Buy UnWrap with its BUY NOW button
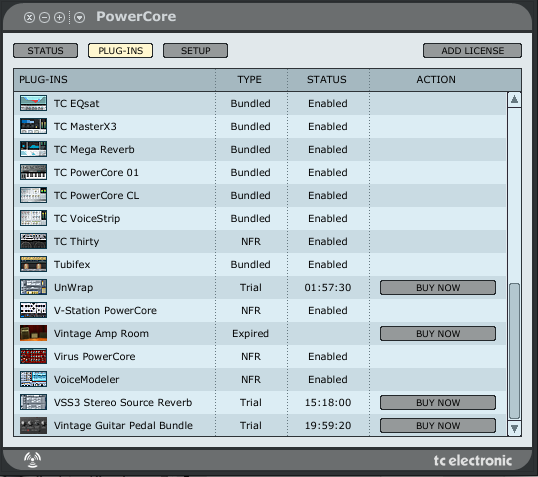This screenshot has height=477, width=538. [x=438, y=288]
